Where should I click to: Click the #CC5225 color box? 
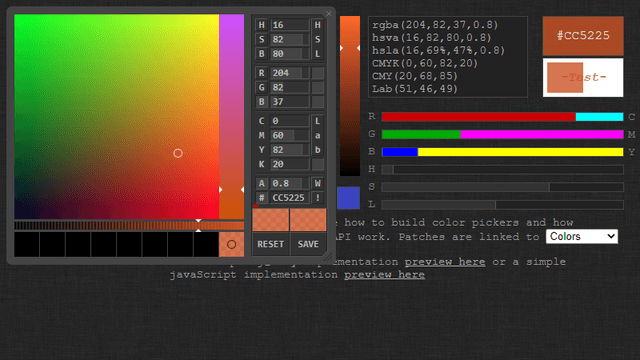point(583,36)
